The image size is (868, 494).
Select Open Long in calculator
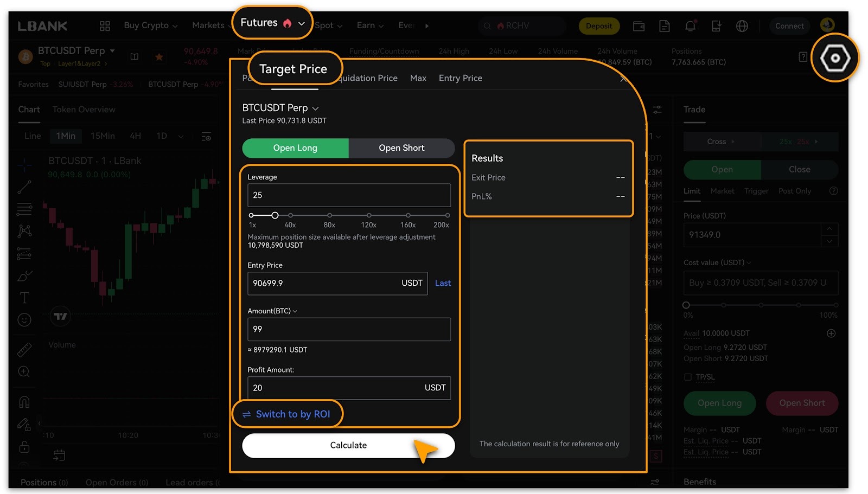click(295, 148)
